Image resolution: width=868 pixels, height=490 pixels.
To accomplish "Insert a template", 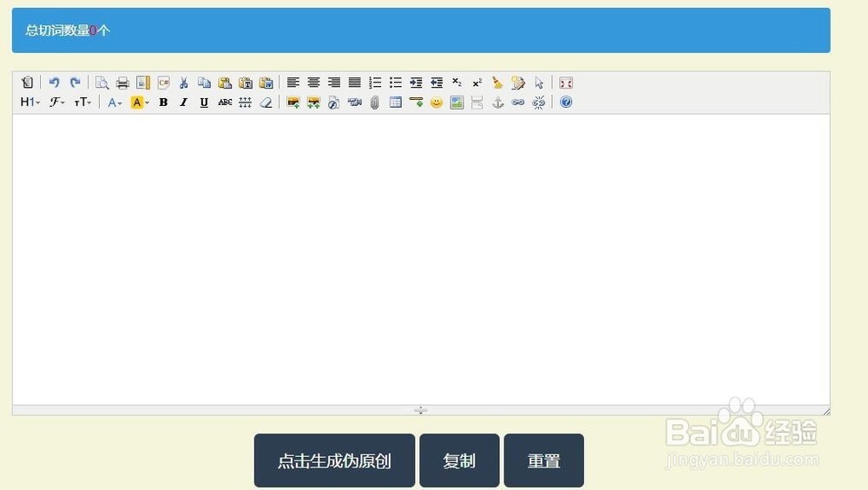I will click(143, 83).
